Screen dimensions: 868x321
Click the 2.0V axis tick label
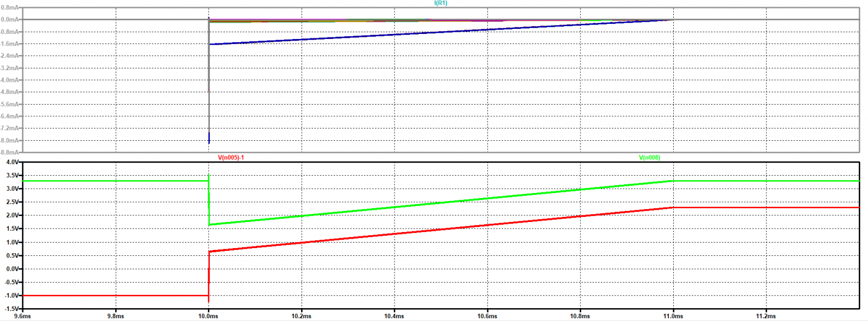click(12, 215)
